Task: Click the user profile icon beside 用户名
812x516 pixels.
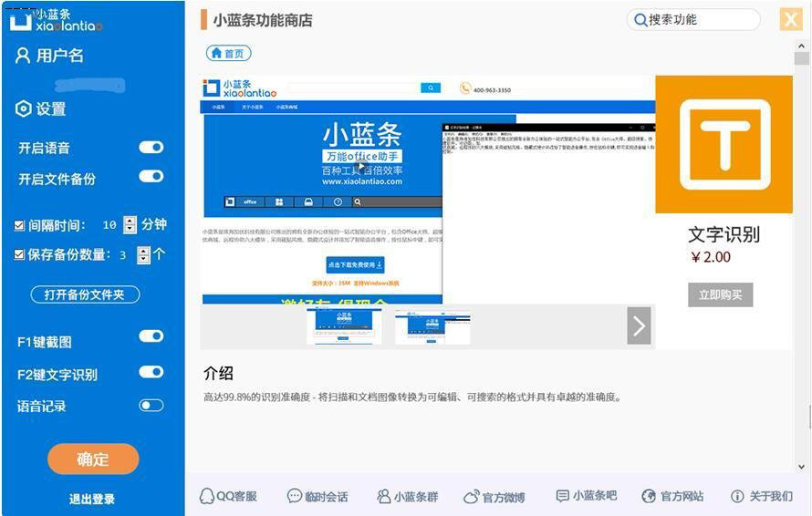Action: (x=22, y=56)
